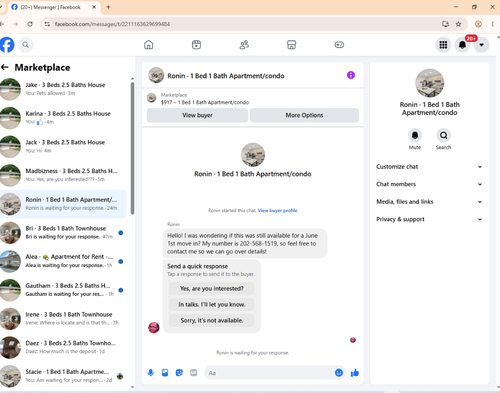Click the sticker icon in composer
500x393 pixels.
(x=179, y=373)
